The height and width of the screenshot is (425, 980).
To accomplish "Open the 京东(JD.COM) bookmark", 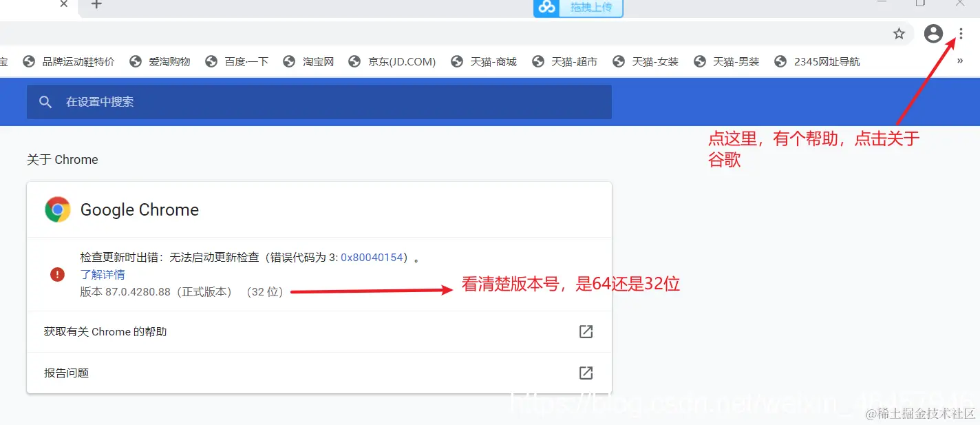I will (x=392, y=61).
